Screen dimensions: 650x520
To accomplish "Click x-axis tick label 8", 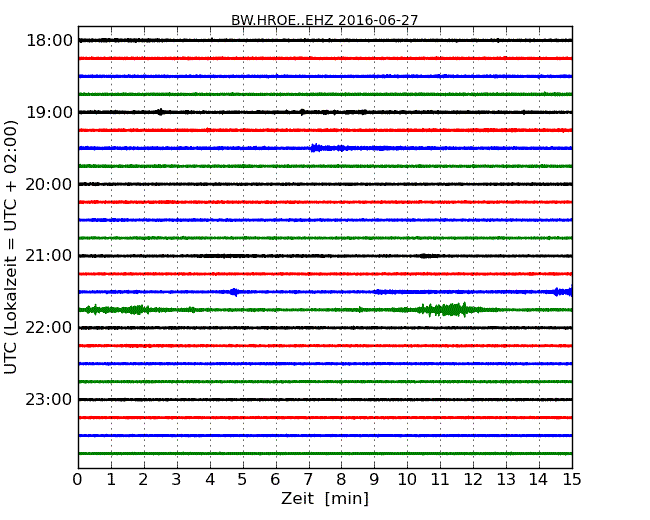I will pos(342,480).
